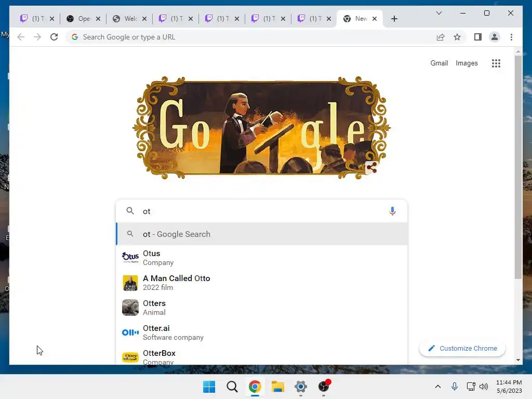
Task: Reload the current page
Action: (x=54, y=37)
